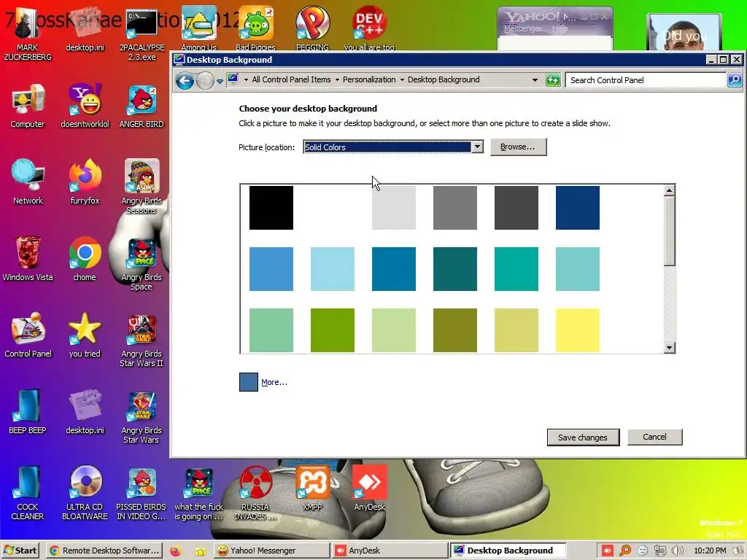Image resolution: width=747 pixels, height=560 pixels.
Task: Select the XMPP desktop shortcut
Action: point(312,488)
